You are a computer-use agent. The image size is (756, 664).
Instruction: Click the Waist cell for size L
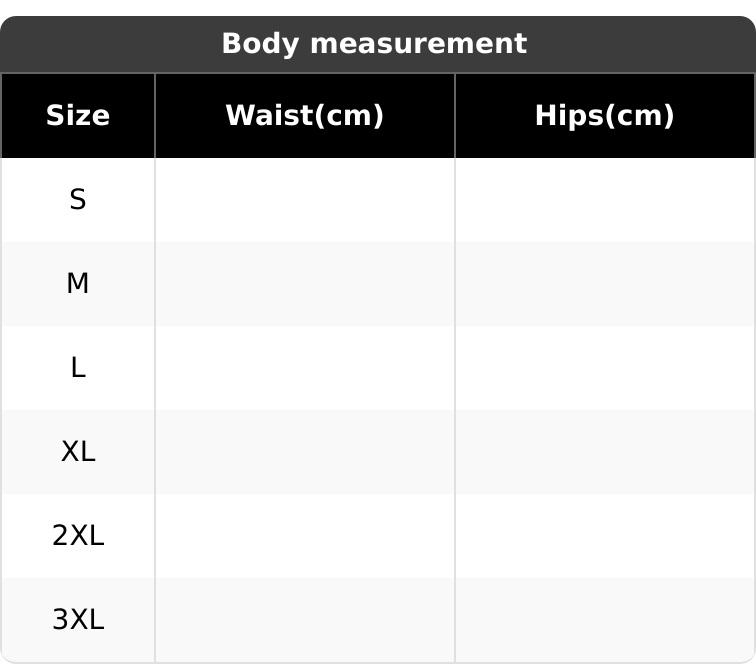[304, 368]
